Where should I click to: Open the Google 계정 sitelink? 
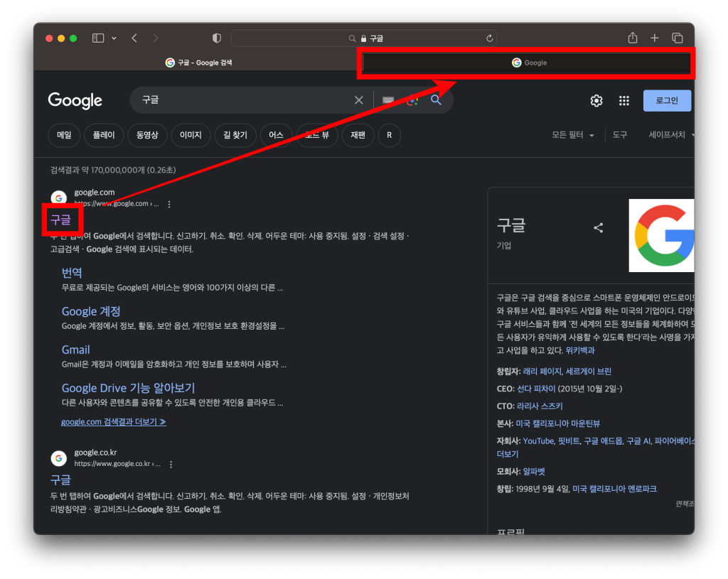91,311
